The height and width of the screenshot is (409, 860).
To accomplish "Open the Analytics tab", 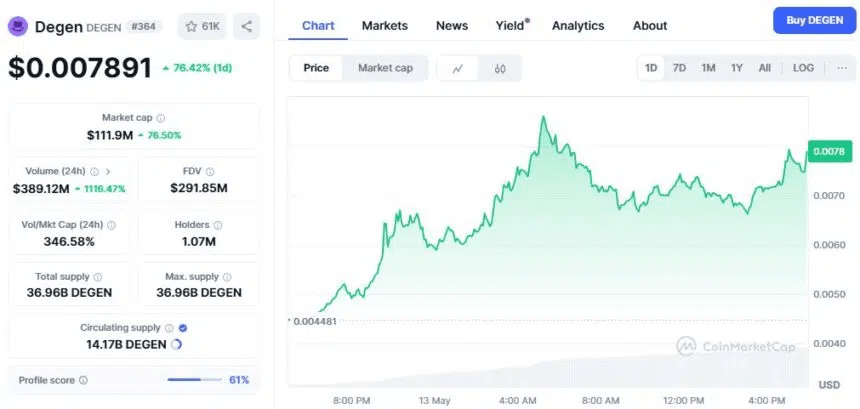I will tap(578, 25).
